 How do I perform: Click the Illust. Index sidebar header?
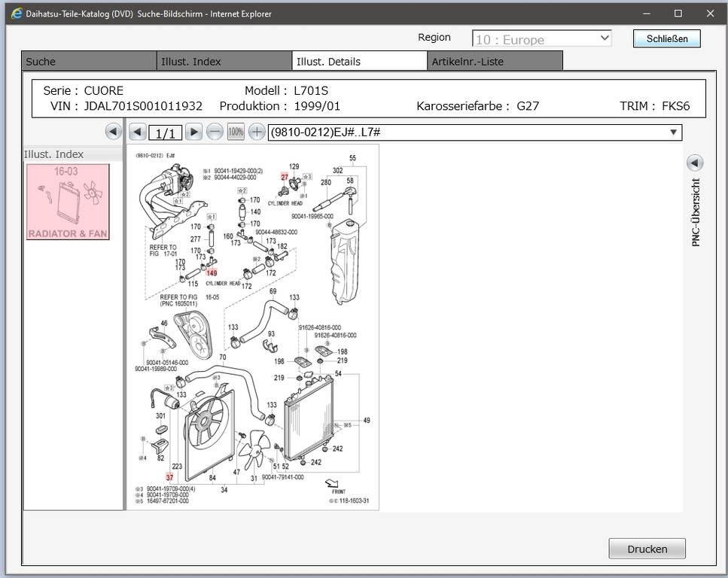[54, 154]
